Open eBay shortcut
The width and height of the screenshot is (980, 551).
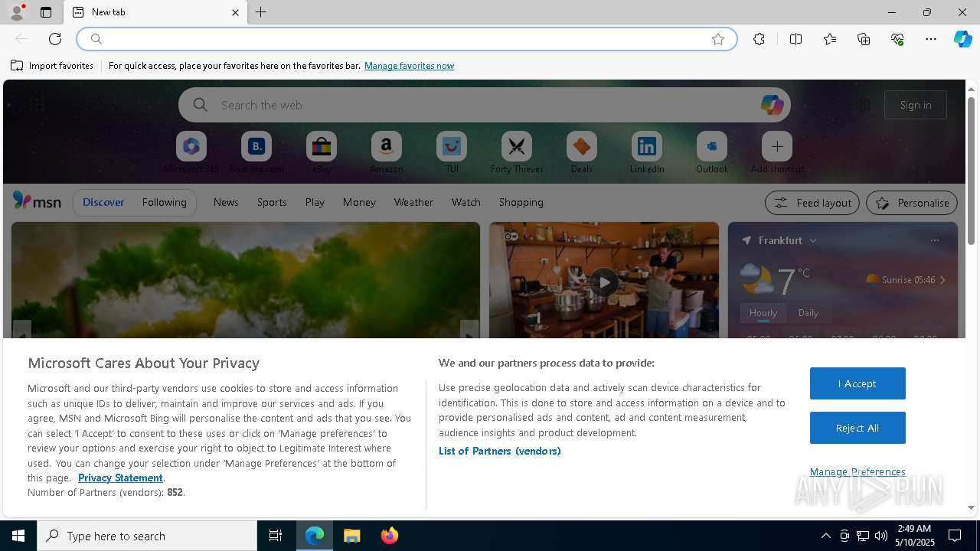click(322, 152)
